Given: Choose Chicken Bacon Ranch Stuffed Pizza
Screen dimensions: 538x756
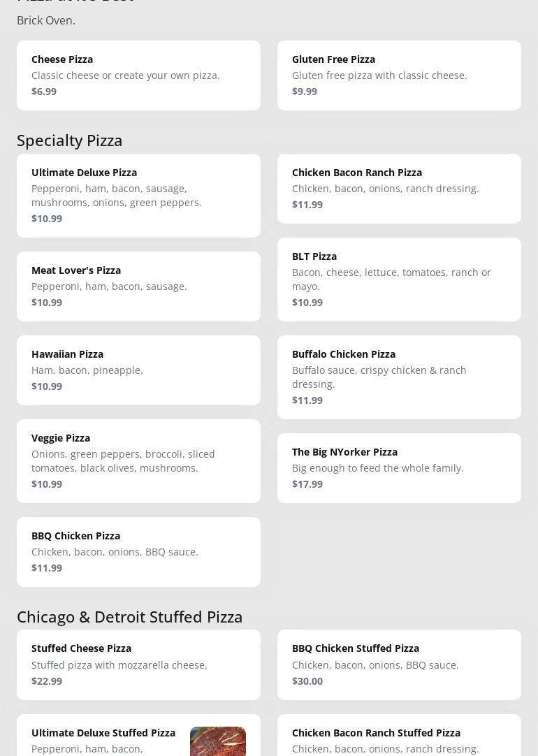Looking at the screenshot, I should (x=376, y=732).
